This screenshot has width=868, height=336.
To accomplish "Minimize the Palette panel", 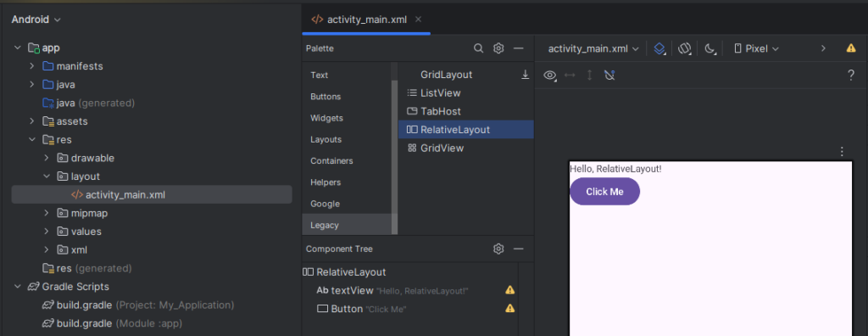I will 519,48.
